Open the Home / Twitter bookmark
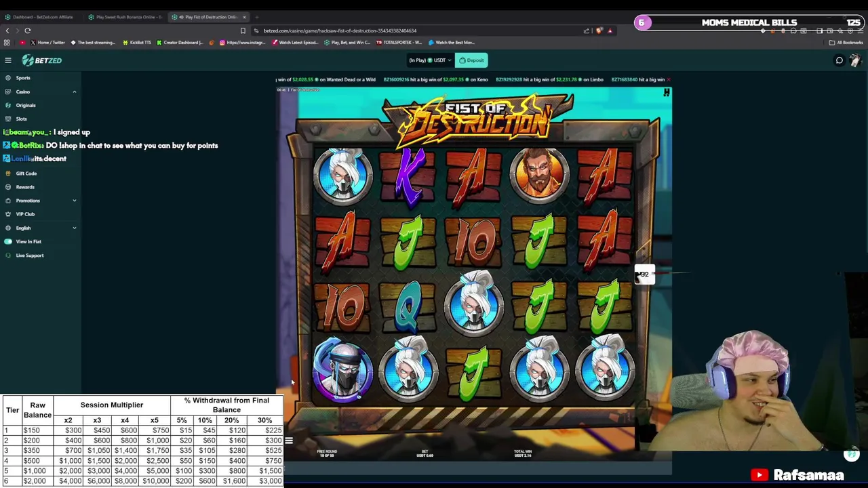This screenshot has height=488, width=868. (x=47, y=43)
